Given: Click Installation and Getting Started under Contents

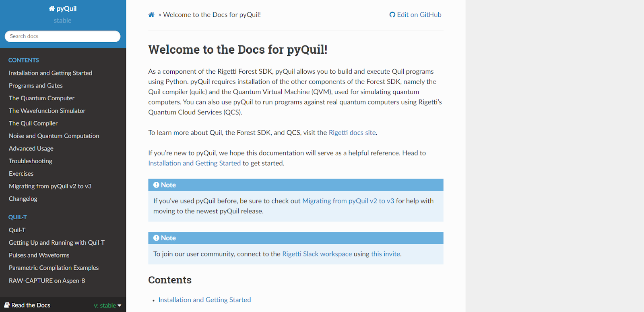Looking at the screenshot, I should (204, 300).
